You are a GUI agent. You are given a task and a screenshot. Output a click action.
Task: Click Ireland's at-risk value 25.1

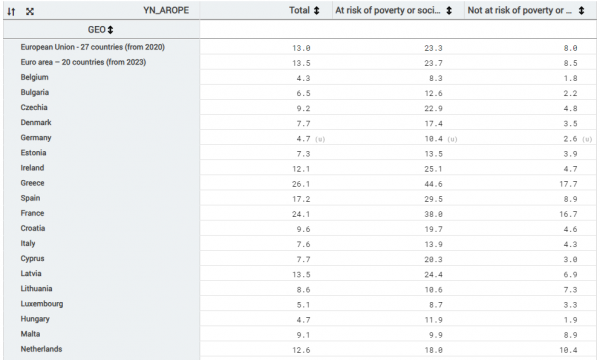433,169
